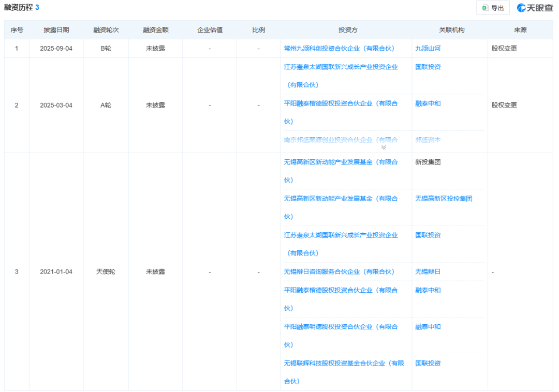Click the 比例 column header
Image resolution: width=559 pixels, height=392 pixels.
[x=258, y=30]
